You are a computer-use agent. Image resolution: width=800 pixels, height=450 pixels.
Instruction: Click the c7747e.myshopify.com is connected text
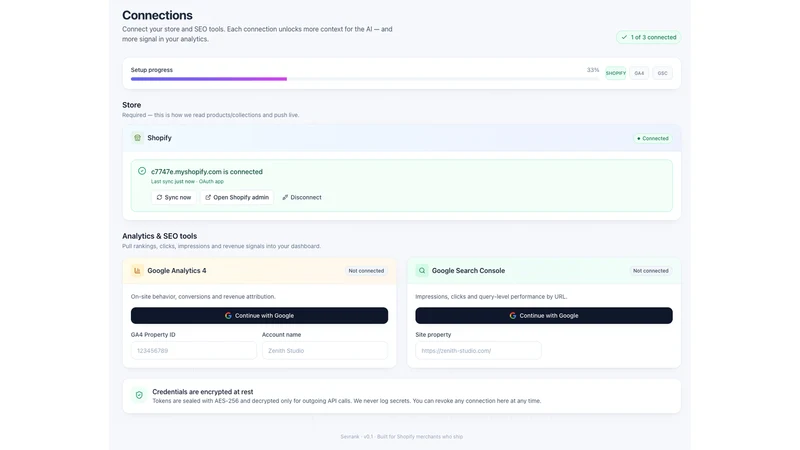coord(207,172)
